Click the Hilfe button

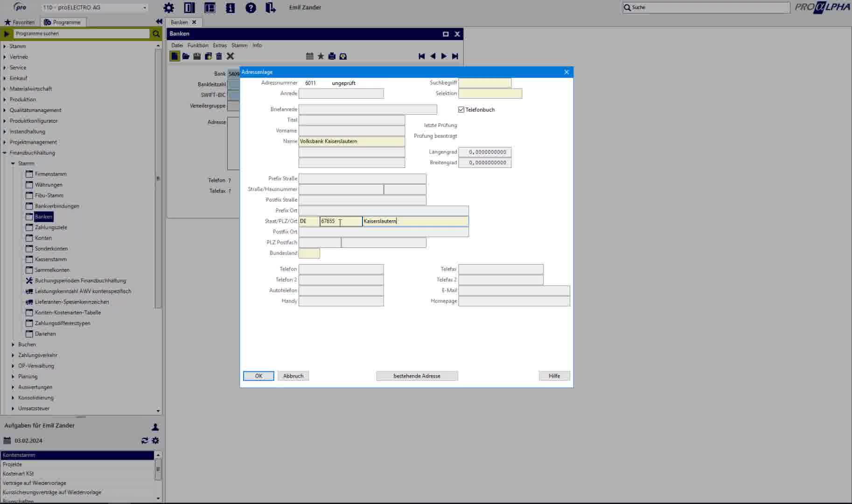click(554, 376)
